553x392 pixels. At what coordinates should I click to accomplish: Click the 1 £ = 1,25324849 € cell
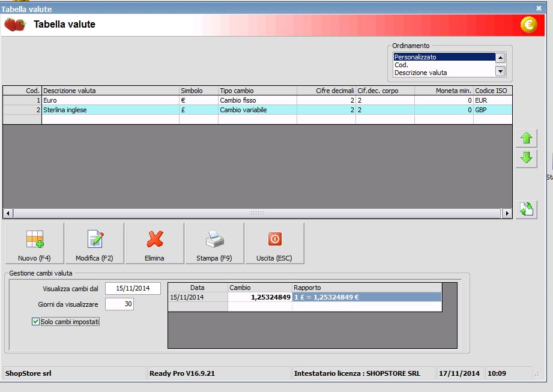pyautogui.click(x=367, y=297)
